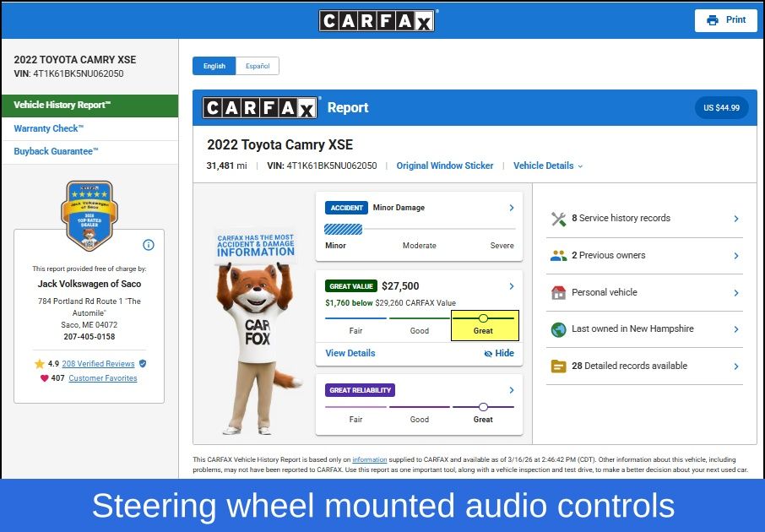The image size is (765, 532).
Task: Hide the value details panel
Action: (499, 354)
